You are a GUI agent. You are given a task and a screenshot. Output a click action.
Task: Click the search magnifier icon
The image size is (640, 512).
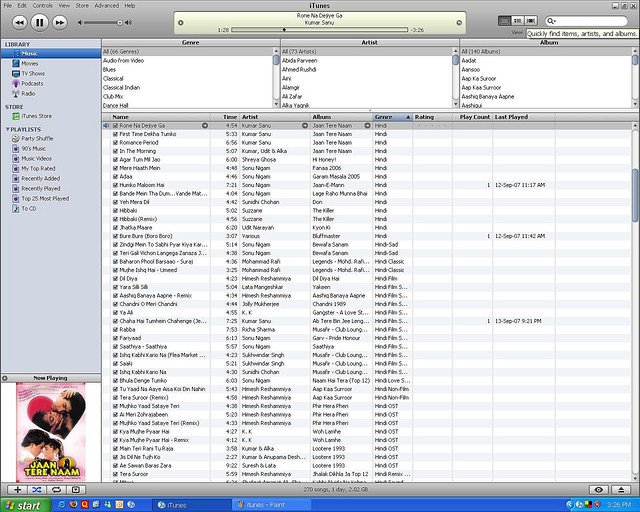(x=551, y=21)
